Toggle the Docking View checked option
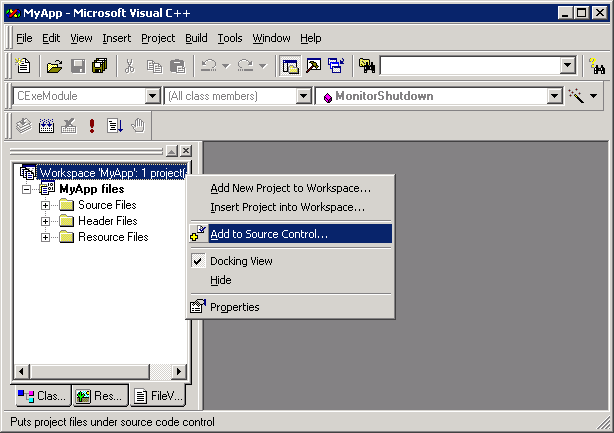The image size is (614, 433). tap(240, 261)
